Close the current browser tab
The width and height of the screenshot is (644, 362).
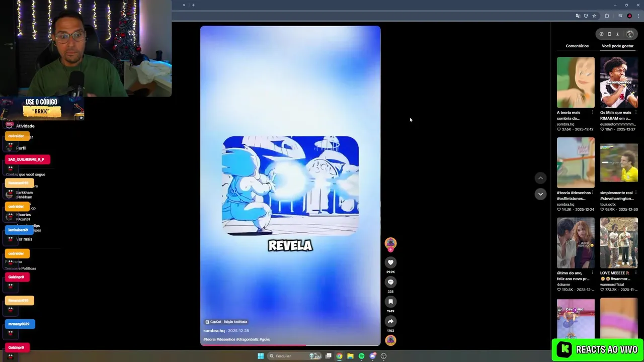click(184, 5)
